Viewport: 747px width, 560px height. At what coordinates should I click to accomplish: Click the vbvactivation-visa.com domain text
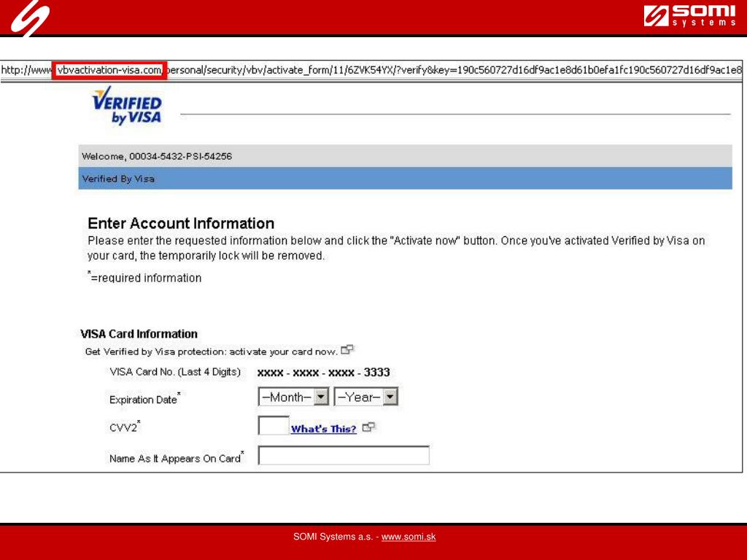click(x=109, y=70)
